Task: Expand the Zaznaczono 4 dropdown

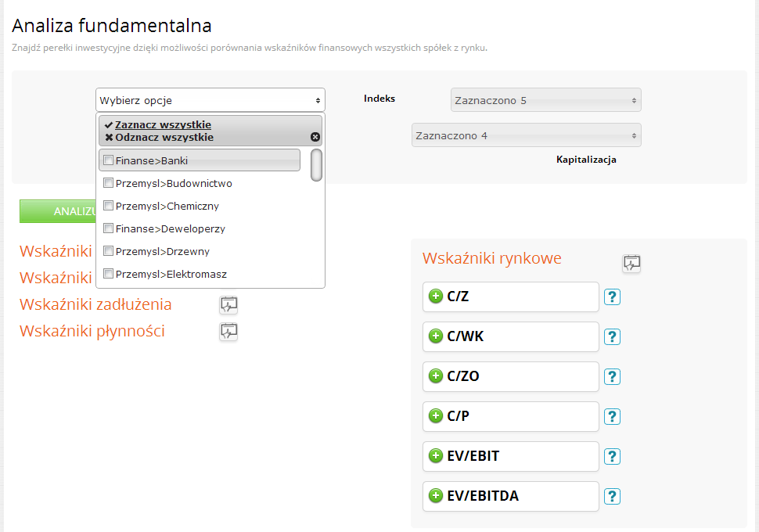Action: (x=526, y=135)
